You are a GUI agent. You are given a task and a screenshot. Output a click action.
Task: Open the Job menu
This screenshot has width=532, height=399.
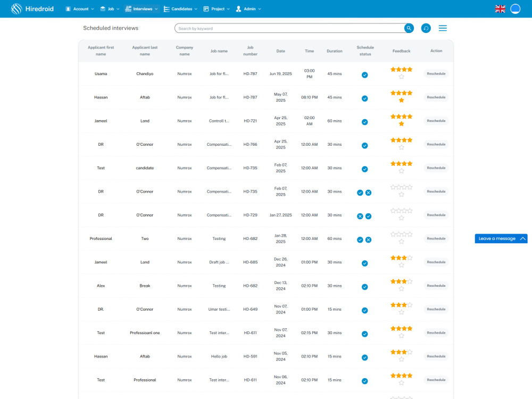click(x=110, y=9)
